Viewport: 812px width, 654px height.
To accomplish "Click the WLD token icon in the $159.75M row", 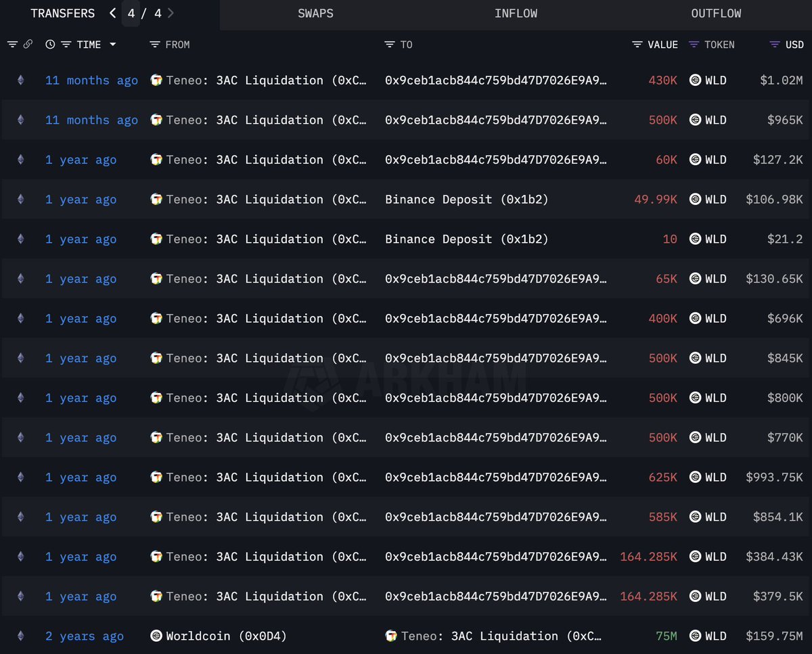I will (695, 636).
